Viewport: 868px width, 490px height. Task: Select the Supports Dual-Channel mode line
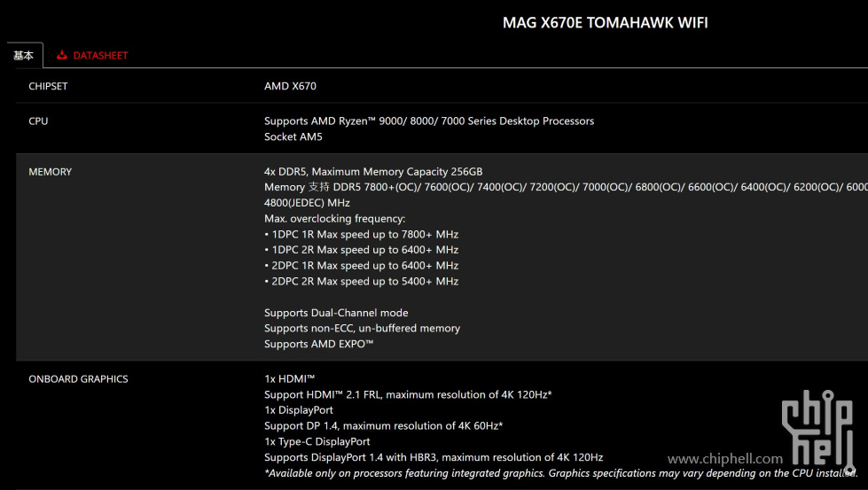[x=336, y=313]
